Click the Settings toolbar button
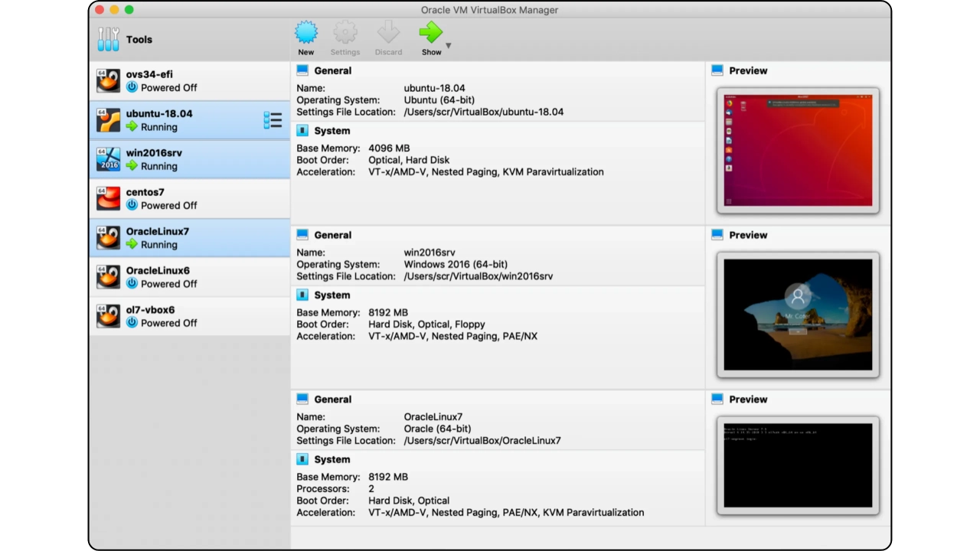The height and width of the screenshot is (551, 980). click(x=345, y=39)
